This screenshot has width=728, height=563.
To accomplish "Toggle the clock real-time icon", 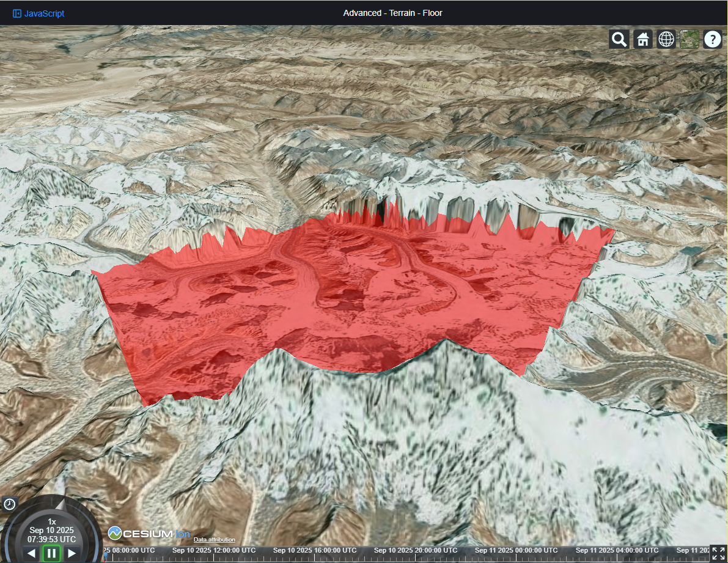I will tap(10, 504).
